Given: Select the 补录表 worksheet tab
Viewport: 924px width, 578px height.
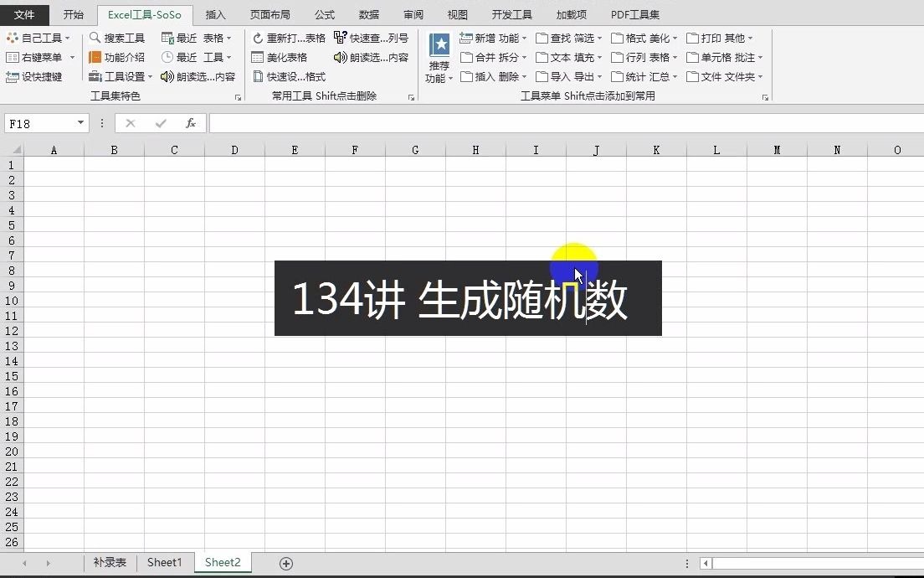Looking at the screenshot, I should [110, 563].
